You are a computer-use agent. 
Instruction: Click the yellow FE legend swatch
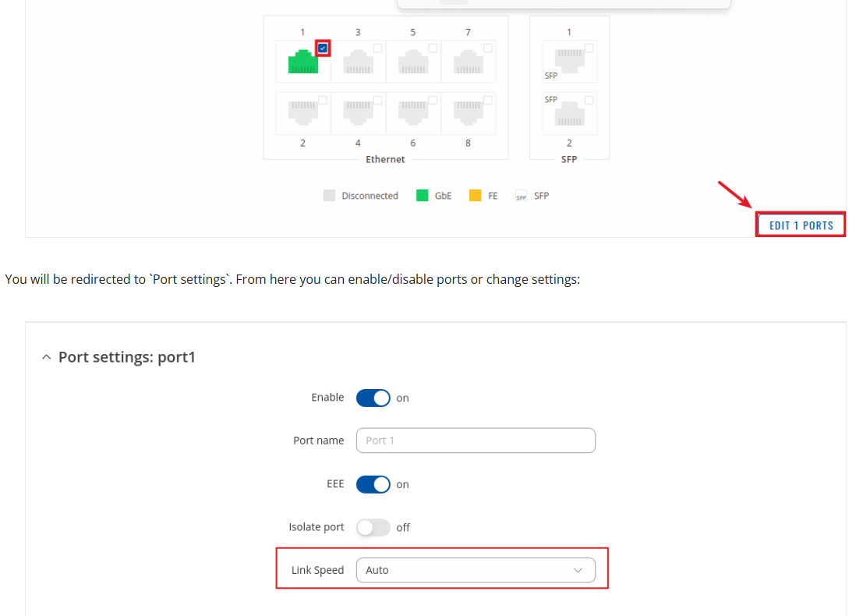[x=475, y=196]
